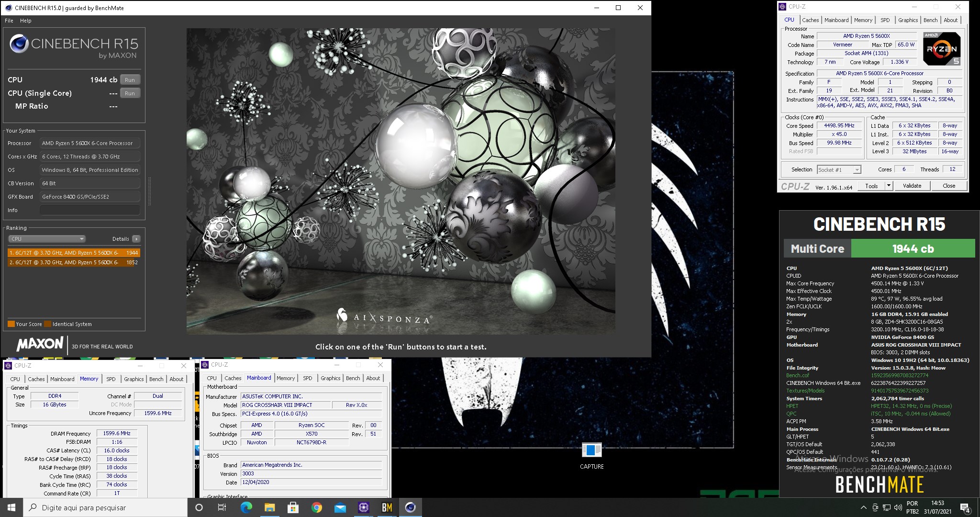
Task: Click the Validate button in CPU-Z
Action: pyautogui.click(x=912, y=186)
